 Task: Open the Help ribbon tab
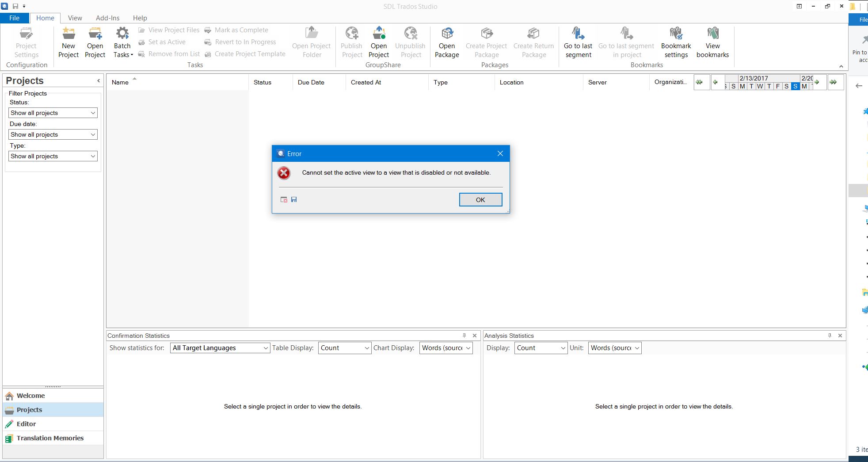(140, 18)
